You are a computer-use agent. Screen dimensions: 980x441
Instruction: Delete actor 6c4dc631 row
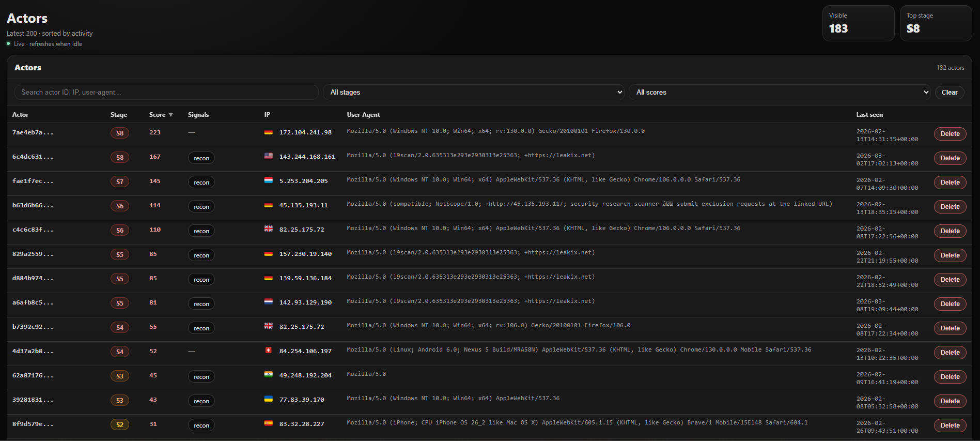click(x=950, y=158)
